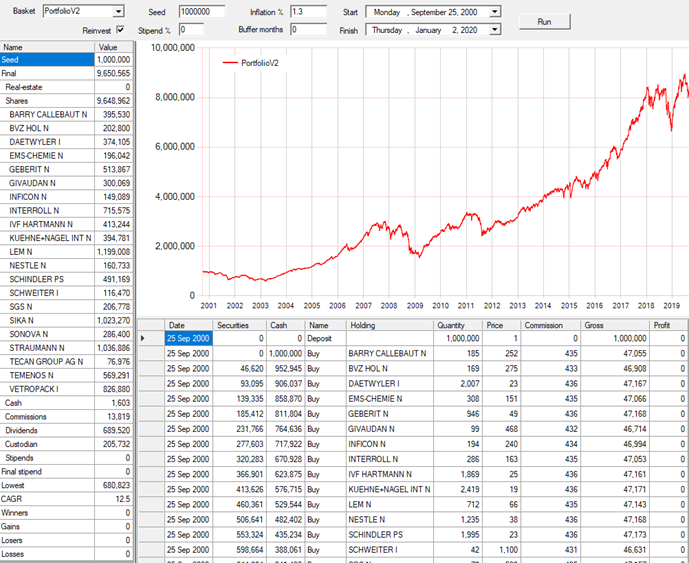
Task: Select SIKA N in summary list
Action: tap(66, 320)
